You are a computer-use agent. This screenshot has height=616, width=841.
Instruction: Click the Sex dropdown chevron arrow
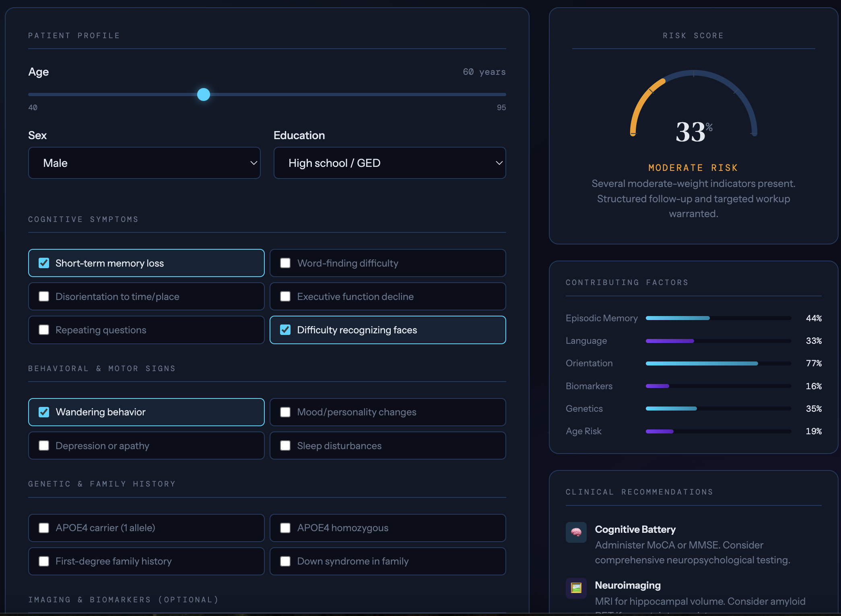[254, 163]
